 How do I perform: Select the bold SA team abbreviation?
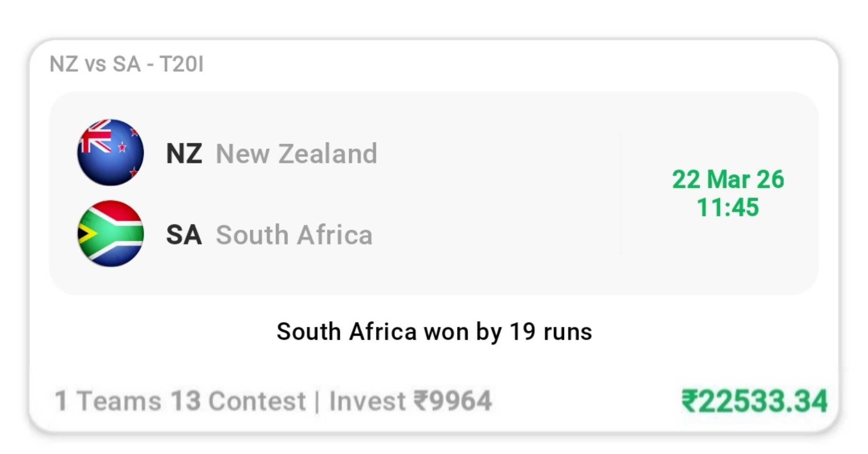pos(184,235)
